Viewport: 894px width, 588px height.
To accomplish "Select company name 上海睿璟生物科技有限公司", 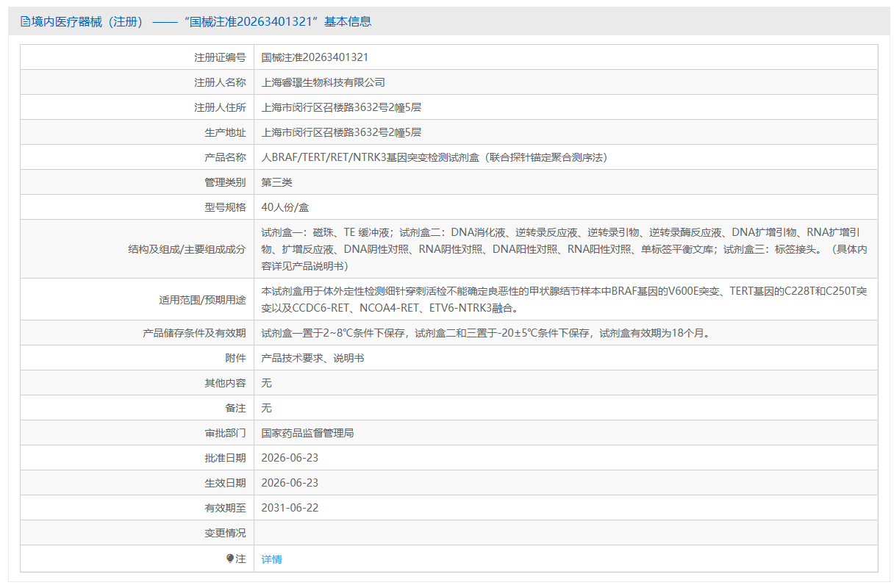I will [x=323, y=82].
